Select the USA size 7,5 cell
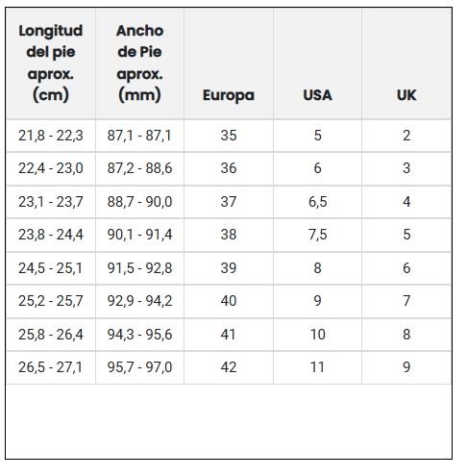The height and width of the screenshot is (476, 467). pyautogui.click(x=317, y=235)
